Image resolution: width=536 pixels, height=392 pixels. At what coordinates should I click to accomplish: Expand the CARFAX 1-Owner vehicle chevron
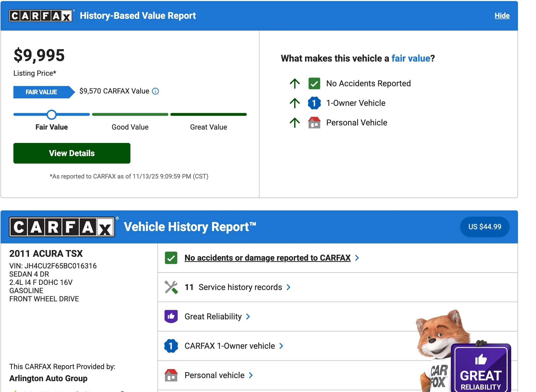click(281, 346)
